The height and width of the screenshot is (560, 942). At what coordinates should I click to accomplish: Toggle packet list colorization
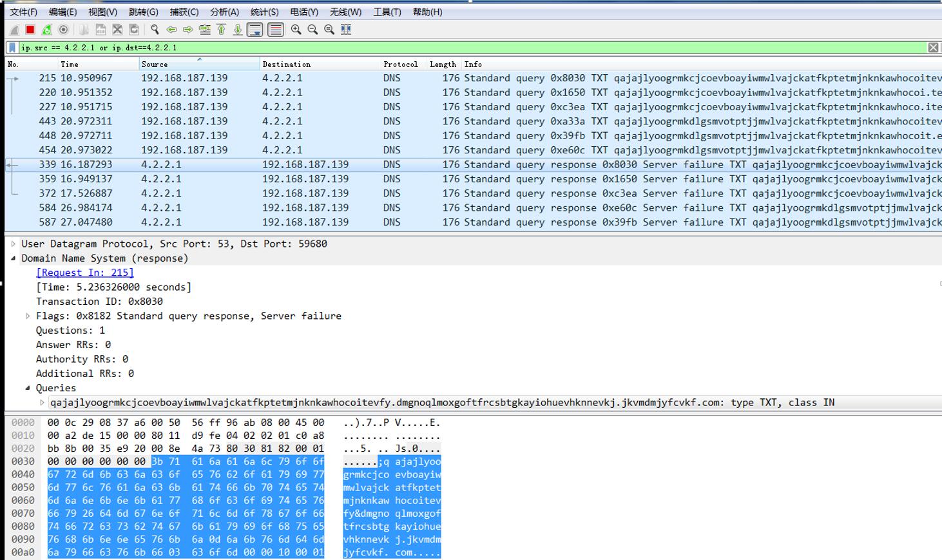pyautogui.click(x=275, y=30)
